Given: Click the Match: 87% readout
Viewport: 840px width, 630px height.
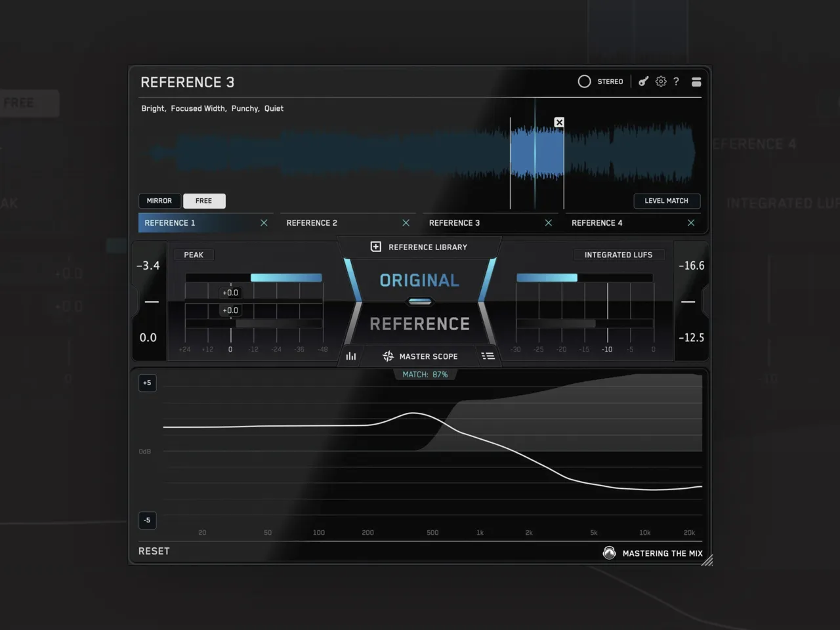Looking at the screenshot, I should coord(425,375).
